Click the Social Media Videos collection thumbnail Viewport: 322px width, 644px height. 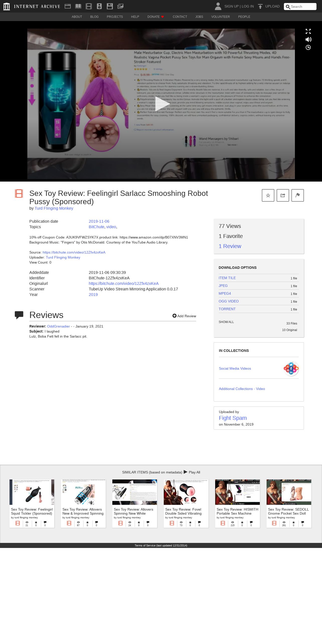(x=291, y=369)
